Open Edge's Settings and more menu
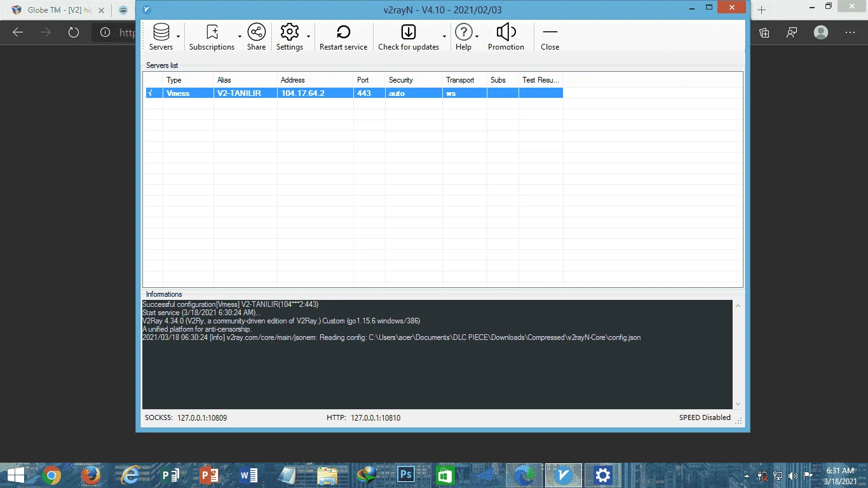The height and width of the screenshot is (488, 868). click(x=851, y=32)
